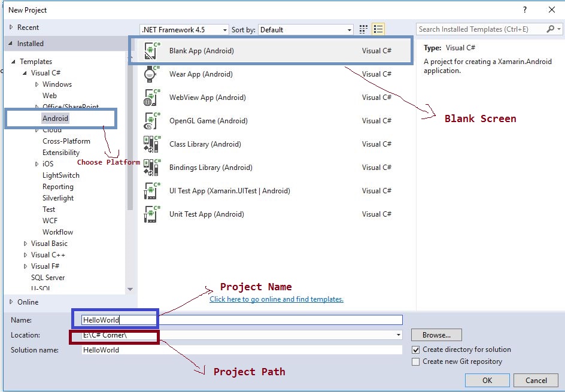
Task: Select the Cross-Platform tree item
Action: pos(66,141)
